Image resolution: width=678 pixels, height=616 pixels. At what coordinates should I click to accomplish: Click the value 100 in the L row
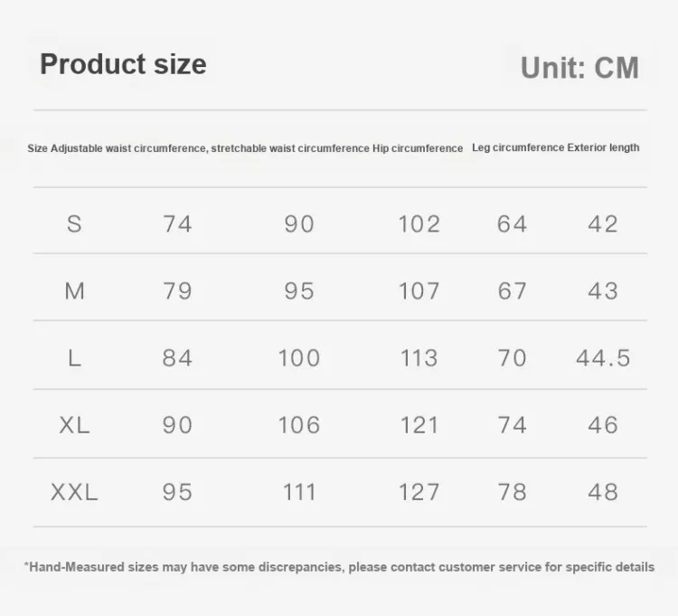(299, 358)
